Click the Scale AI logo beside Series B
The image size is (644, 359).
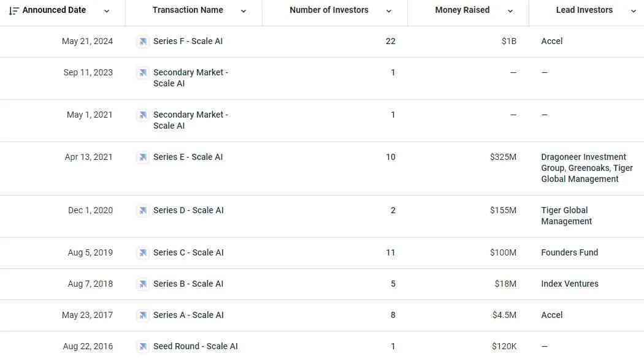pos(142,284)
